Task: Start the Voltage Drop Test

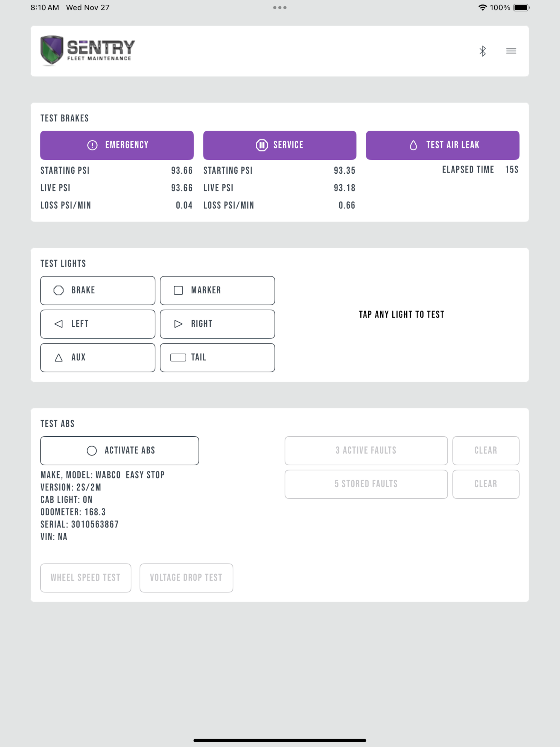Action: pos(186,578)
